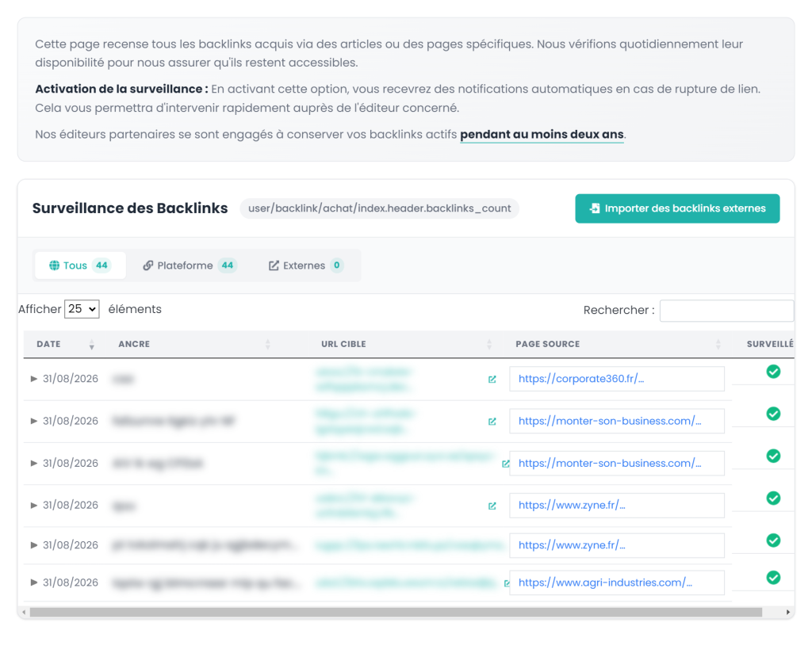Expand first www.zyne.fr row
The height and width of the screenshot is (653, 812).
(34, 506)
